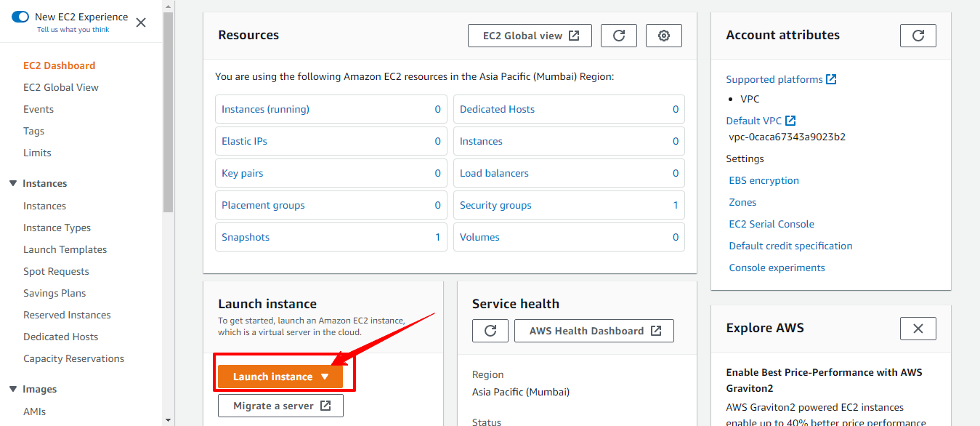Viewport: 980px width, 426px height.
Task: Click the EC2 Global view button
Action: [x=530, y=36]
